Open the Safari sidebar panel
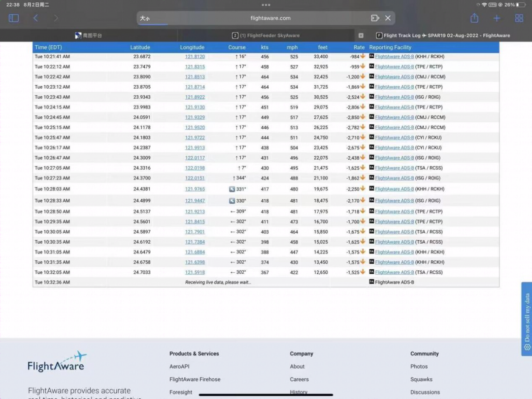The width and height of the screenshot is (532, 399). pos(14,18)
